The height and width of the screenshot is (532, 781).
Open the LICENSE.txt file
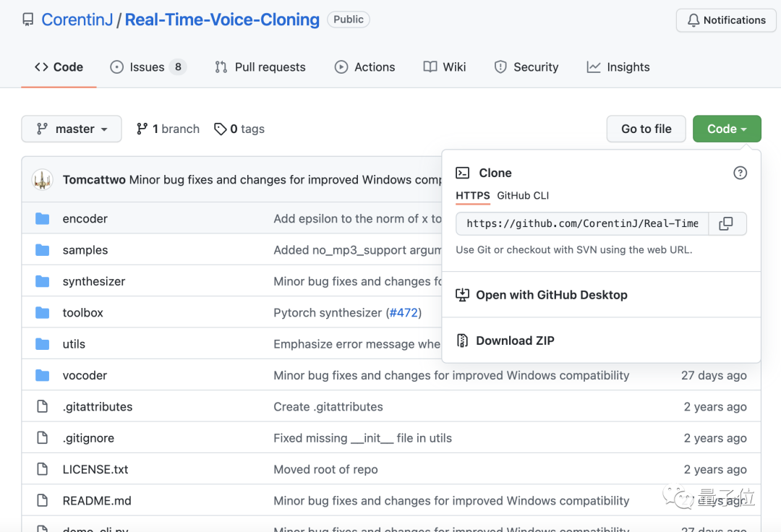[x=95, y=469]
